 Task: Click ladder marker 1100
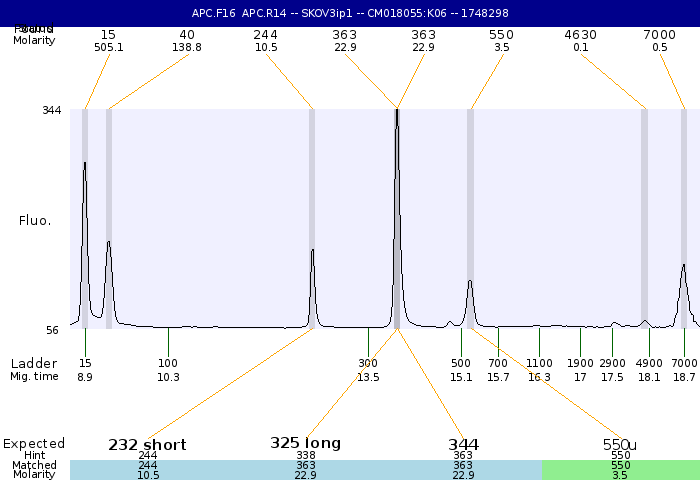[539, 363]
